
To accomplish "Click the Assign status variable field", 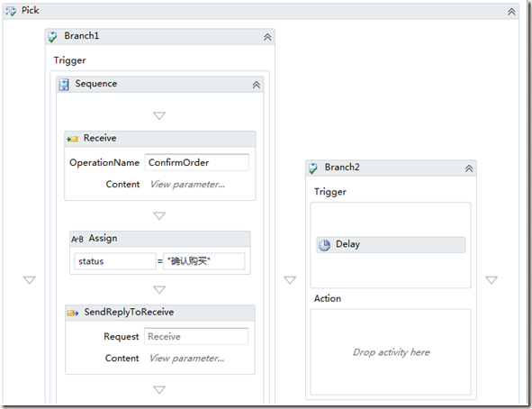I will (x=115, y=261).
